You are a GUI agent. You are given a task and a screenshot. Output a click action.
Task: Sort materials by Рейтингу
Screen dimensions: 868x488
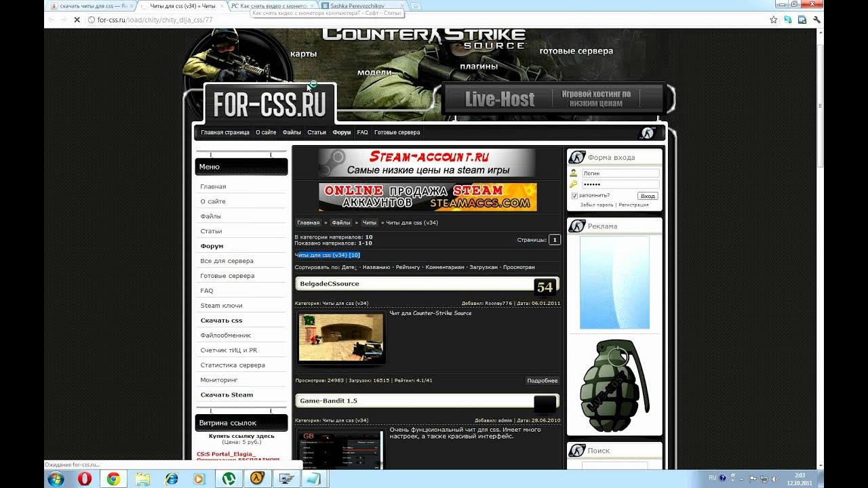pos(408,268)
